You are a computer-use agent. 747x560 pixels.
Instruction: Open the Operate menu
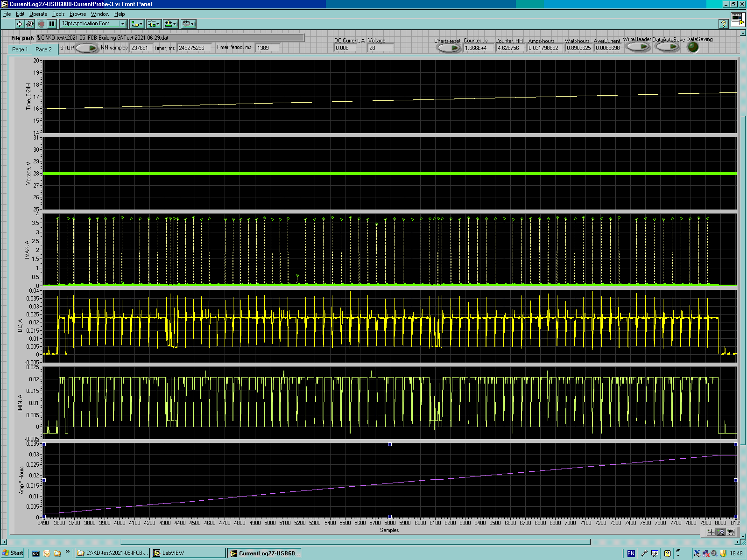(x=38, y=14)
